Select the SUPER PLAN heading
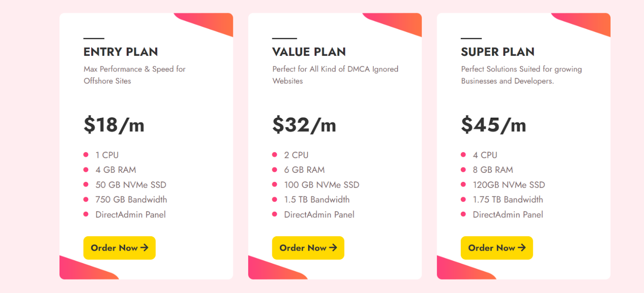 click(x=497, y=52)
